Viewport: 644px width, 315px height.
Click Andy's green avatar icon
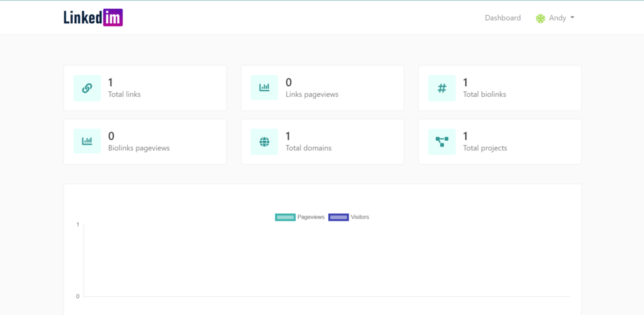(x=540, y=18)
